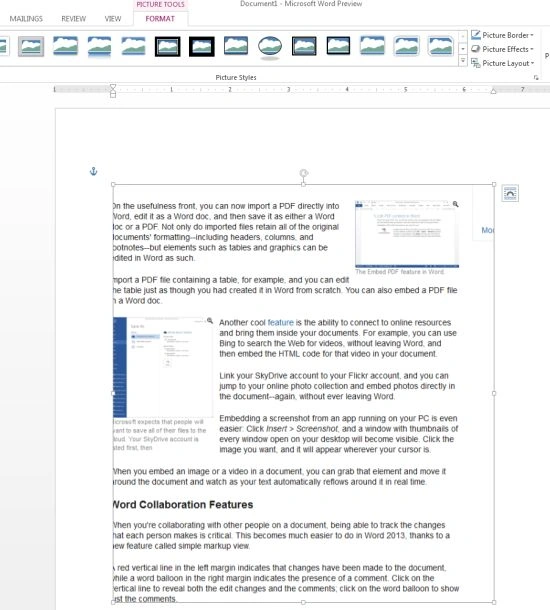Click the magnifier icon on SkyDrive thumbnail
This screenshot has height=610, width=550.
(x=210, y=321)
